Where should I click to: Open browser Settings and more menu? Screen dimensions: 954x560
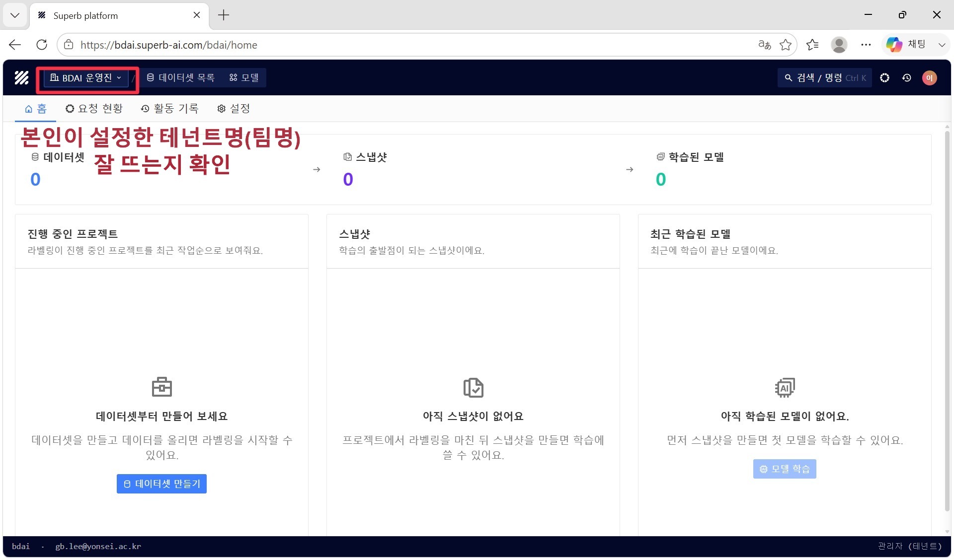pos(866,45)
